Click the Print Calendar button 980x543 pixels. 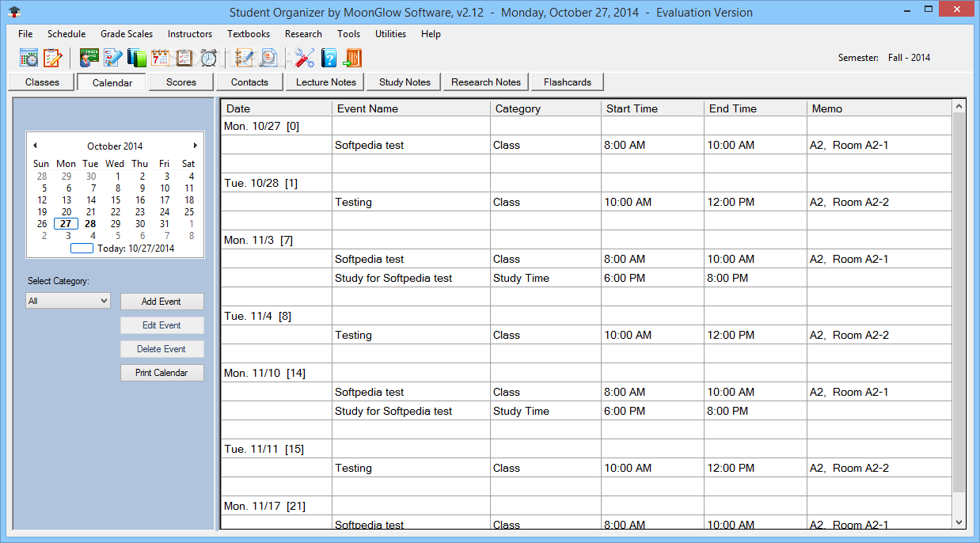pos(161,373)
